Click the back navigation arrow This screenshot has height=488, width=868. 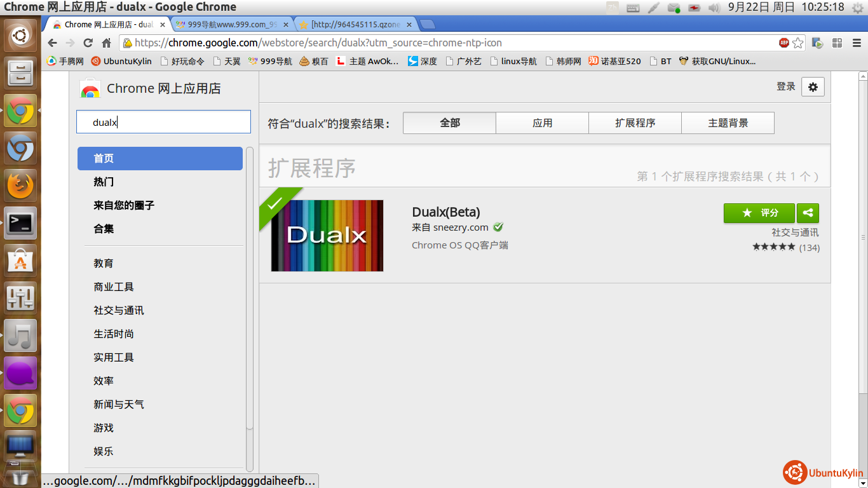click(53, 43)
